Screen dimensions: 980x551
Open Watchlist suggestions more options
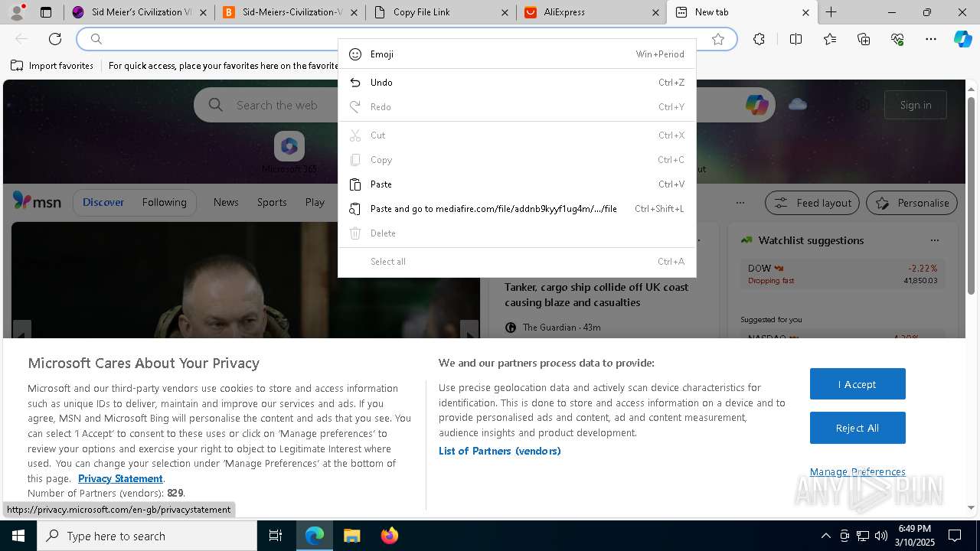coord(934,240)
